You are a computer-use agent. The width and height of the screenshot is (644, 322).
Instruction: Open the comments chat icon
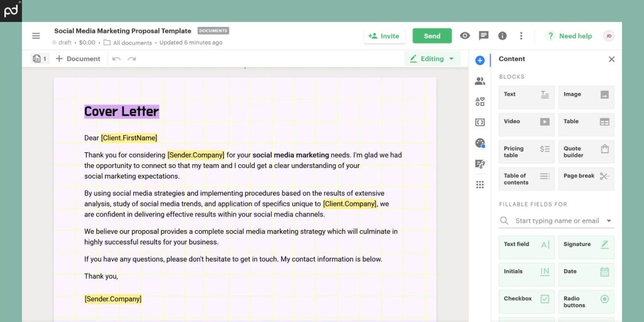484,36
